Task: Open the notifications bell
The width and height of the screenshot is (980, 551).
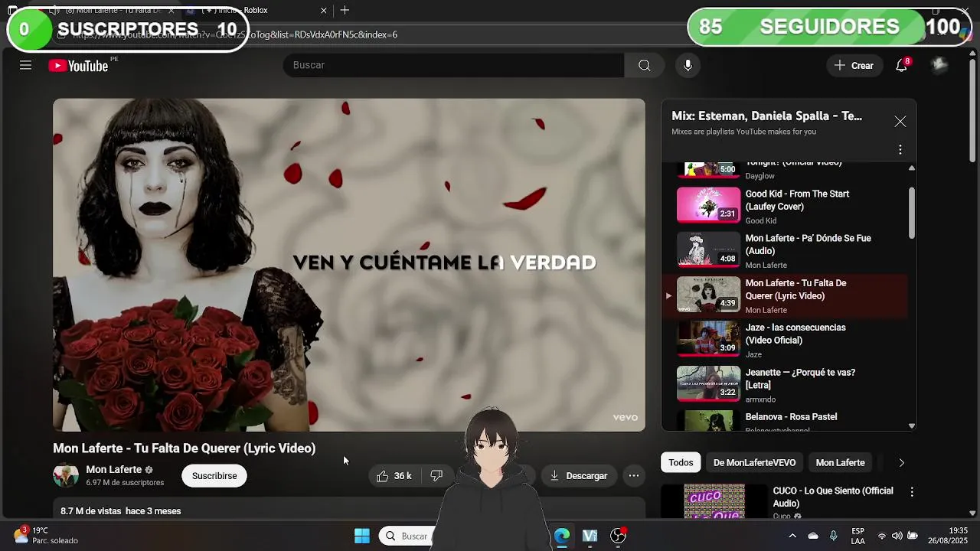Action: [902, 65]
